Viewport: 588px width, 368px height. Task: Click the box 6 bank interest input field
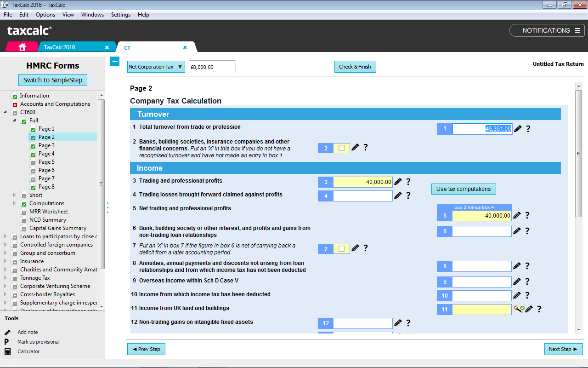[x=481, y=231]
